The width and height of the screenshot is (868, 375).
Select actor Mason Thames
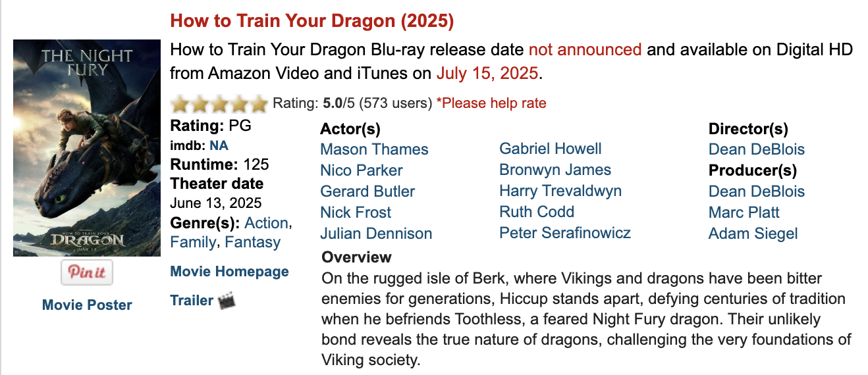click(x=374, y=149)
